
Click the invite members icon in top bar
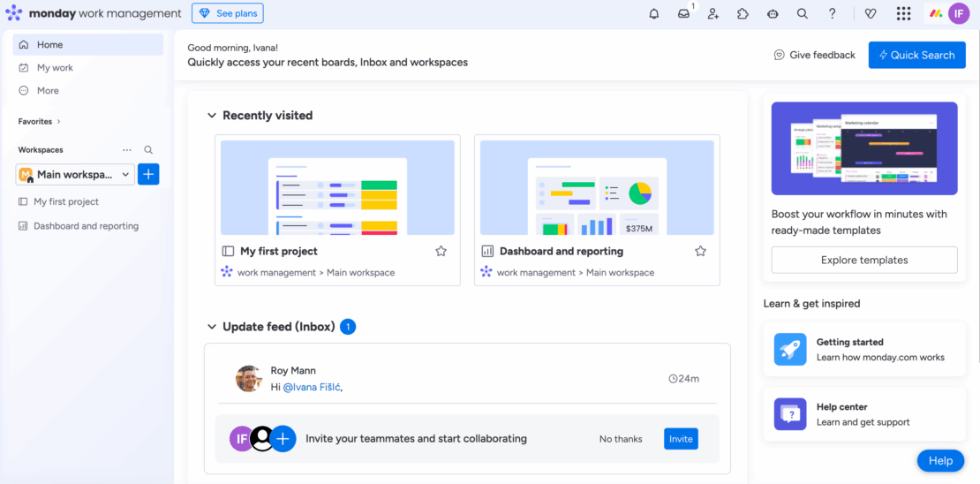pyautogui.click(x=713, y=14)
